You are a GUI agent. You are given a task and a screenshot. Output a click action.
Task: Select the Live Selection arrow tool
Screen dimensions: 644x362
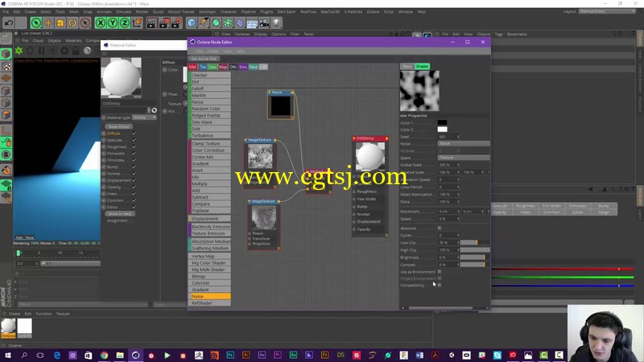(35, 23)
